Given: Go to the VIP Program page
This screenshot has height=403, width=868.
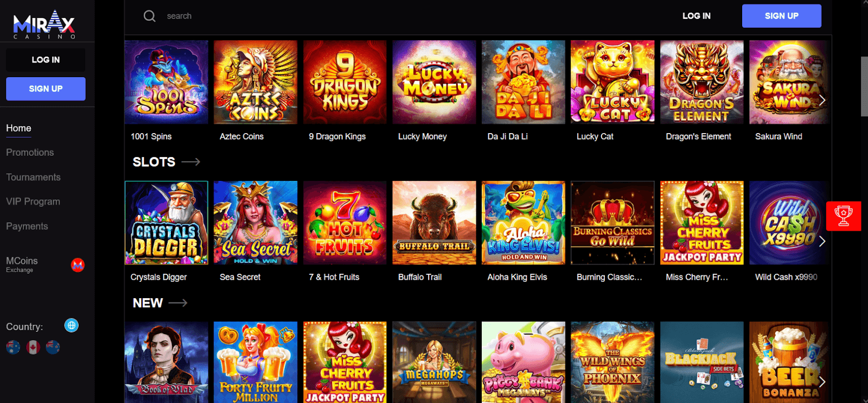Looking at the screenshot, I should point(33,201).
